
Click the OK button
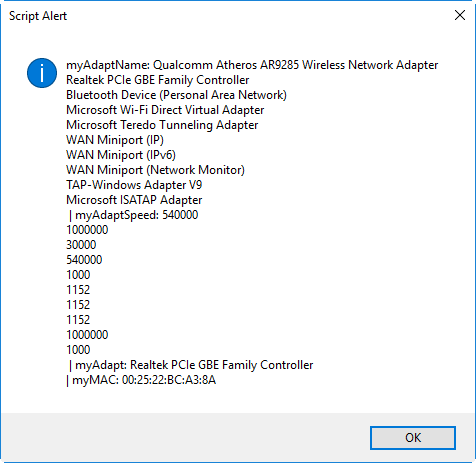(413, 437)
